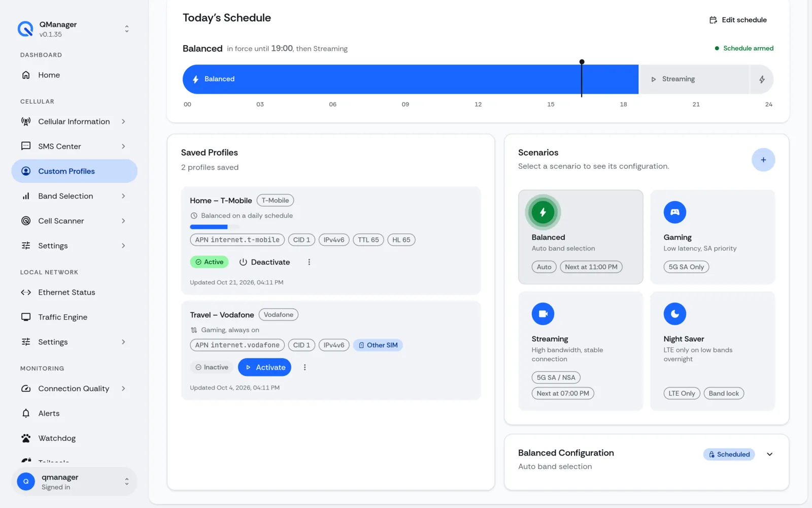Open Band Selection menu item
This screenshot has height=508, width=812.
[74, 196]
